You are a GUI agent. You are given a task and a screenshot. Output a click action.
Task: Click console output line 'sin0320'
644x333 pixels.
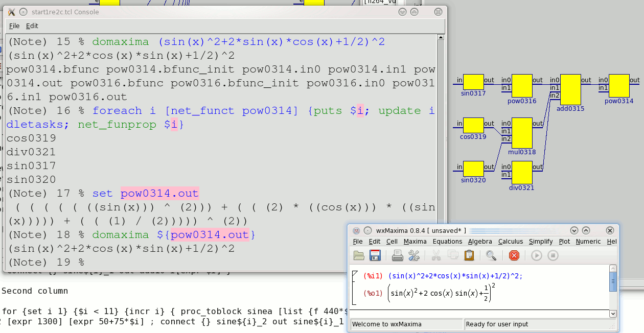click(x=32, y=179)
